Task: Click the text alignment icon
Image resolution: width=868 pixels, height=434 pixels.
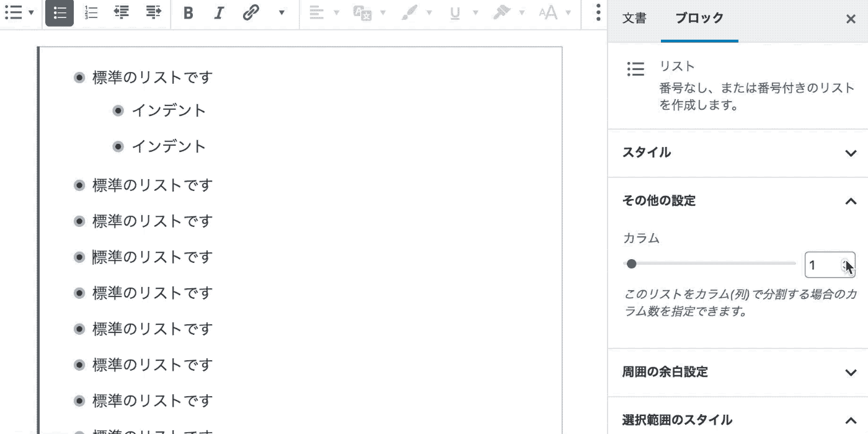Action: point(317,13)
